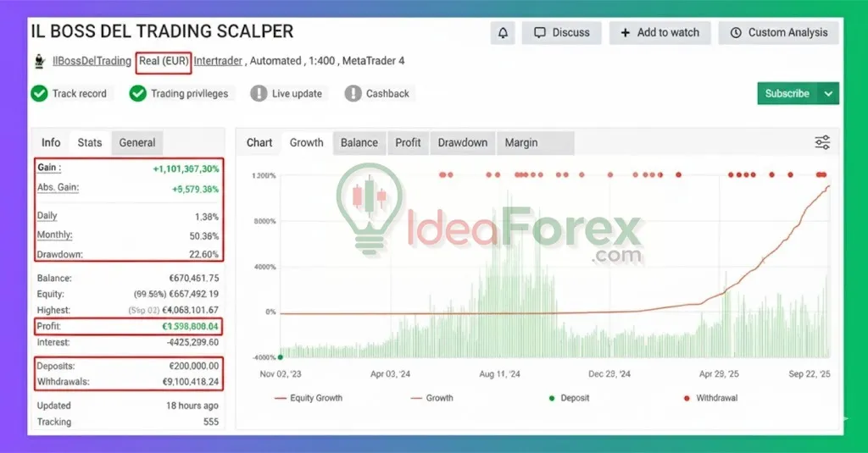Click the Daily label

coord(47,216)
